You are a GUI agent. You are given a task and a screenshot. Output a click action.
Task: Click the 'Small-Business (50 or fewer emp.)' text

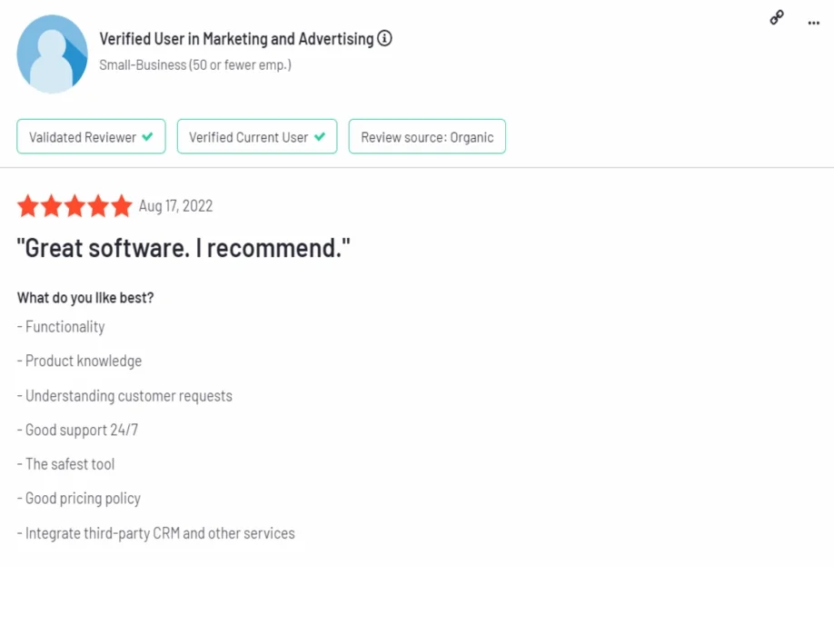(196, 64)
